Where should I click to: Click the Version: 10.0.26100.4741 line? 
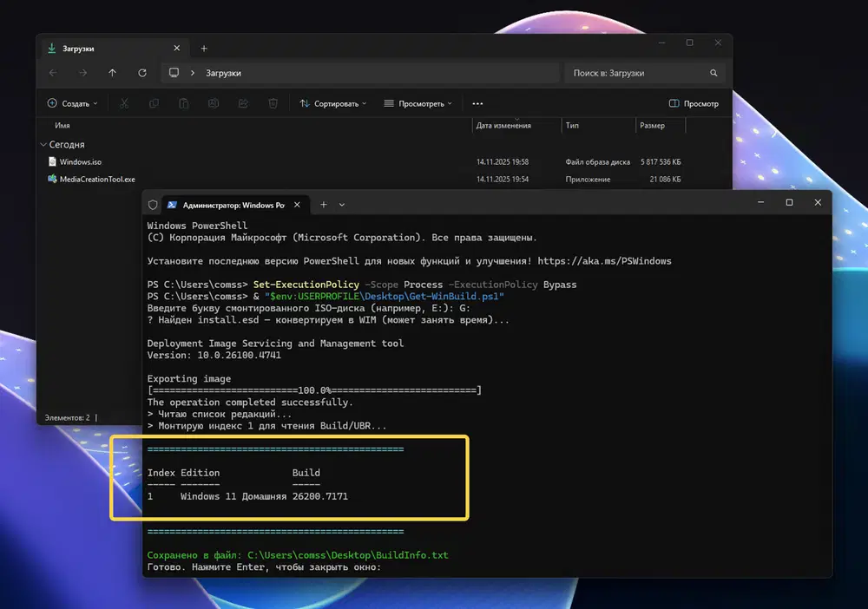coord(214,355)
